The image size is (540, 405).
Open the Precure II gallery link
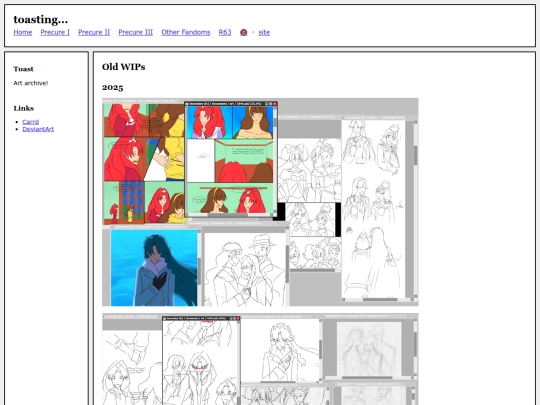[94, 32]
